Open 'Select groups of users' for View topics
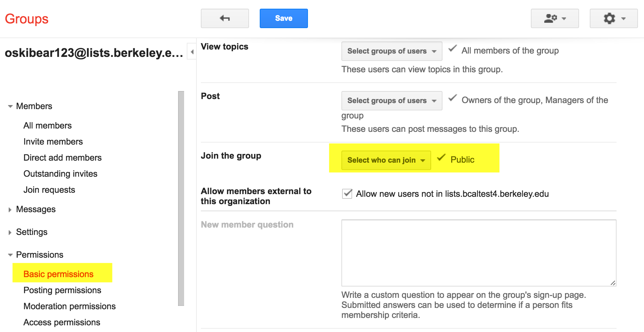The height and width of the screenshot is (332, 644). tap(391, 51)
